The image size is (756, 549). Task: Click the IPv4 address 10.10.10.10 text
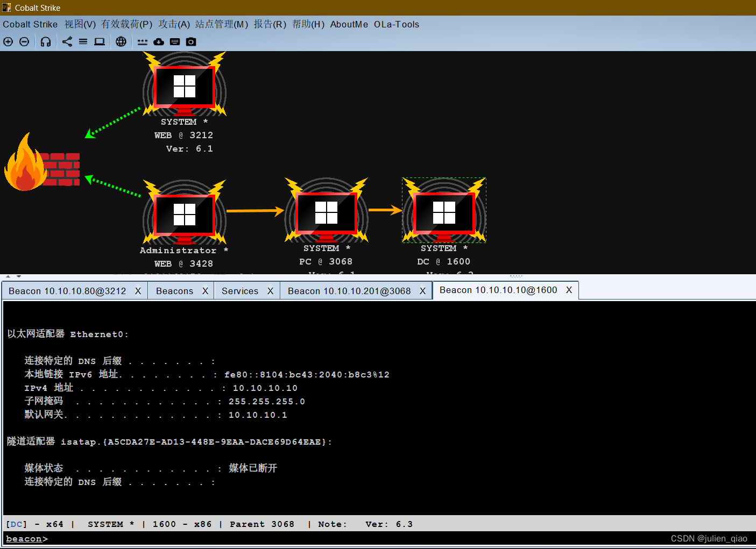(x=265, y=388)
